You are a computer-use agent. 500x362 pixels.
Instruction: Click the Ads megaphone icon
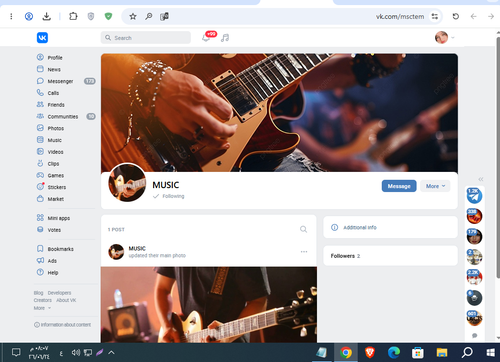pos(40,260)
